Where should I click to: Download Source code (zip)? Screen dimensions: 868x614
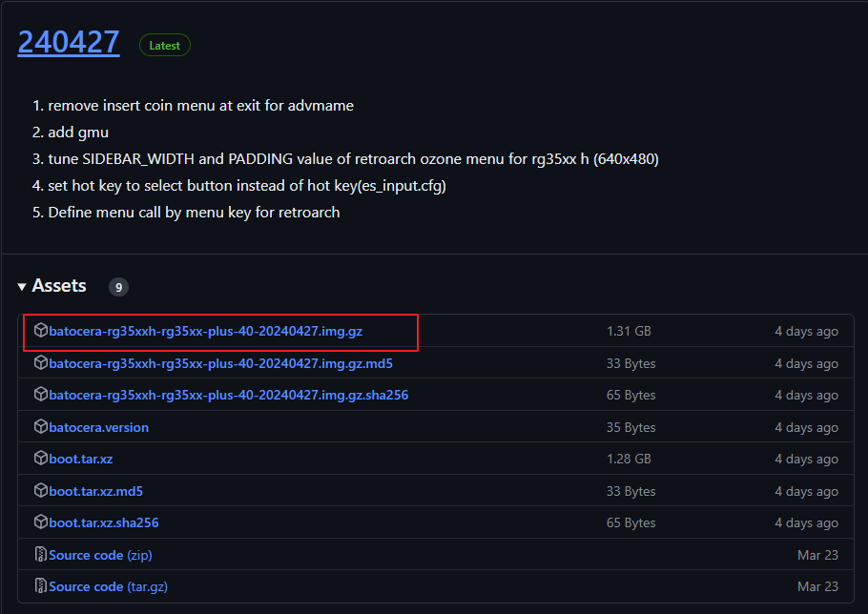coord(100,555)
